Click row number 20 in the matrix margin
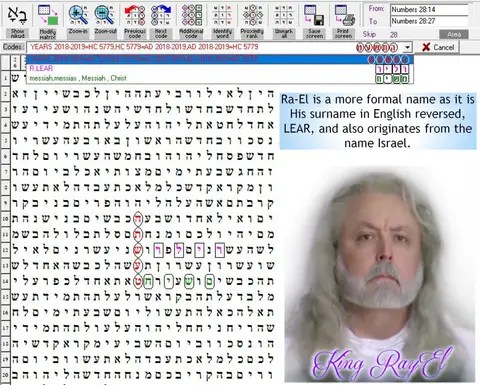 point(5,375)
